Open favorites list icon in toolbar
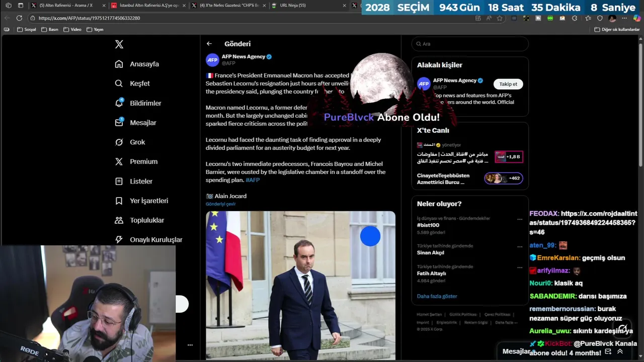 588,18
